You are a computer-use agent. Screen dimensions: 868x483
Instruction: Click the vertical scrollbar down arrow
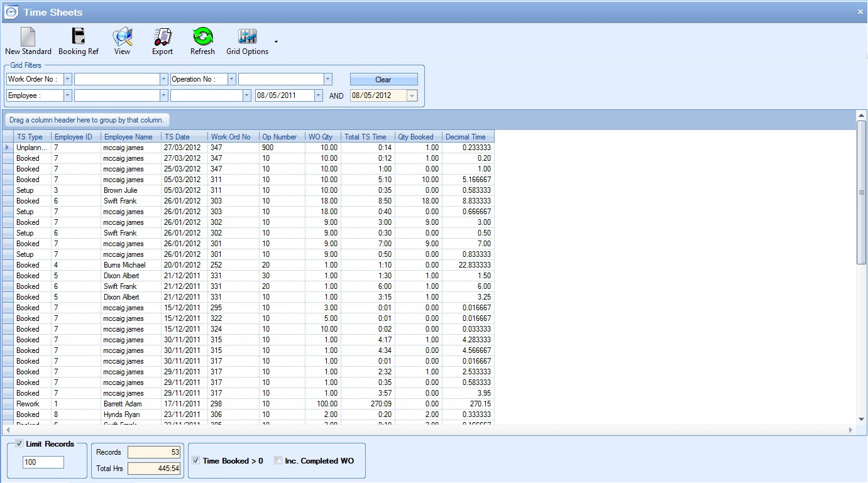click(x=861, y=419)
